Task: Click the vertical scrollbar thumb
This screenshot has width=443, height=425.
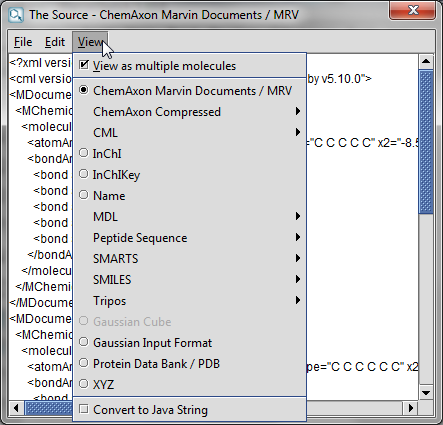Action: coord(426,142)
